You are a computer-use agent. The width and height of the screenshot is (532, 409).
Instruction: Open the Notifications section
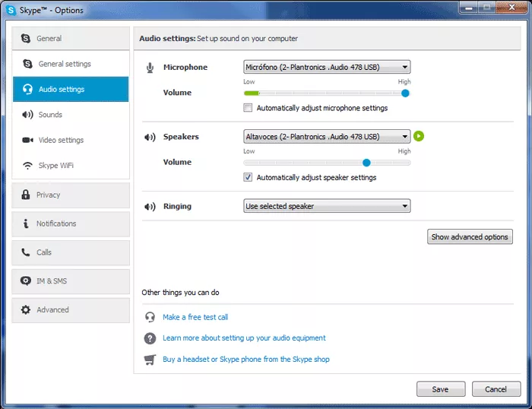(71, 224)
